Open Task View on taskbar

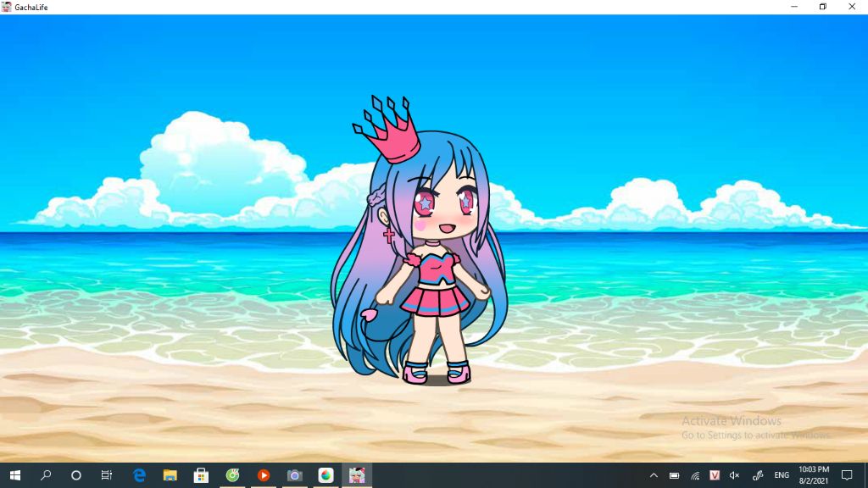point(107,475)
